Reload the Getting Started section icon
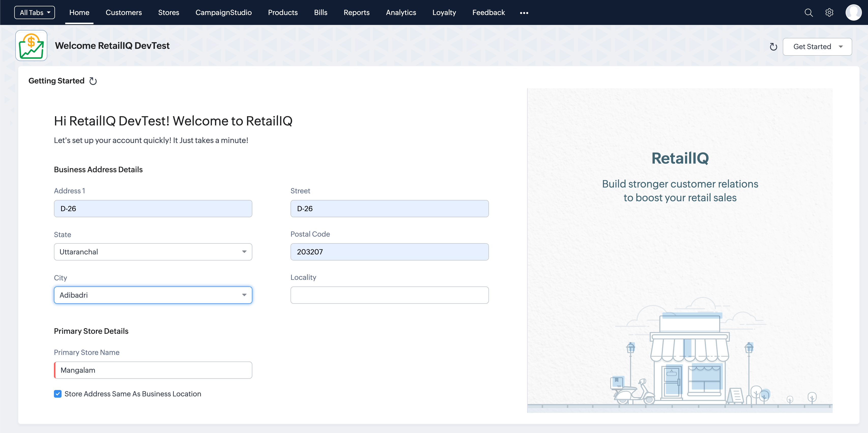The image size is (868, 433). point(93,81)
